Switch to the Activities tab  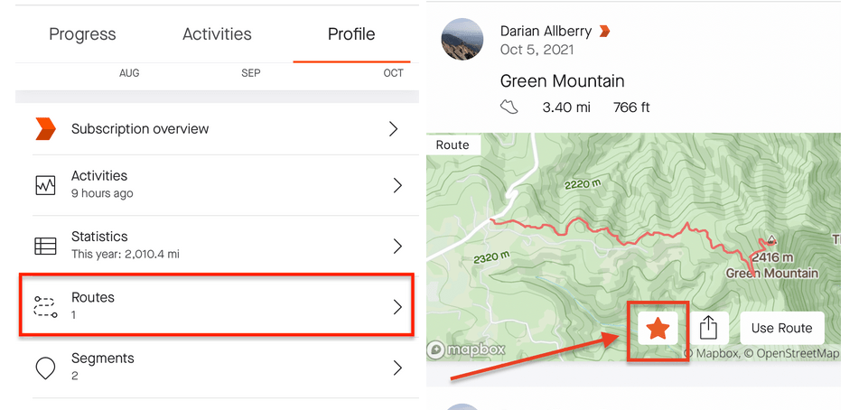(x=217, y=34)
